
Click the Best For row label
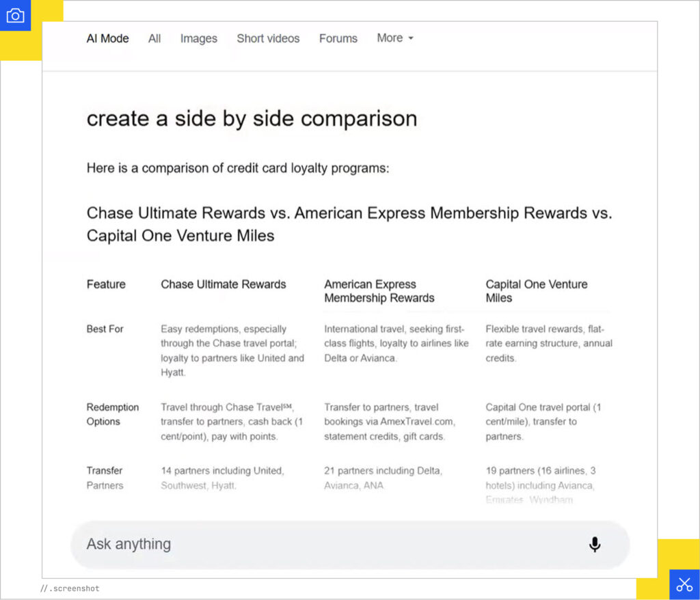coord(105,329)
